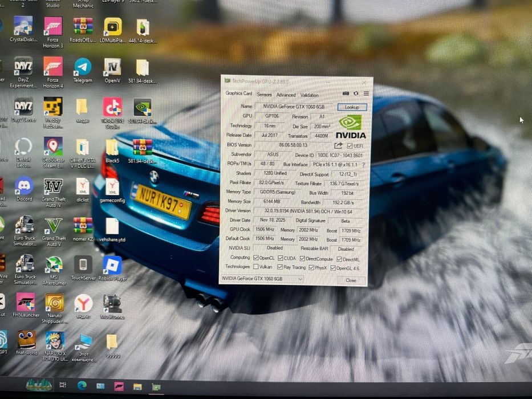Select the MSI Afterburner icon
Screen dimensions: 532x399
point(54,270)
